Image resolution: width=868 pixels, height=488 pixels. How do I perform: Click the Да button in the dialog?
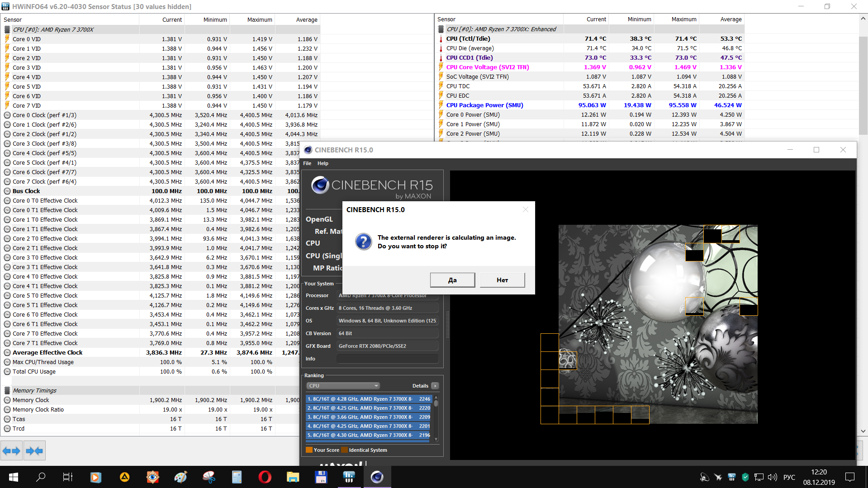pyautogui.click(x=452, y=280)
